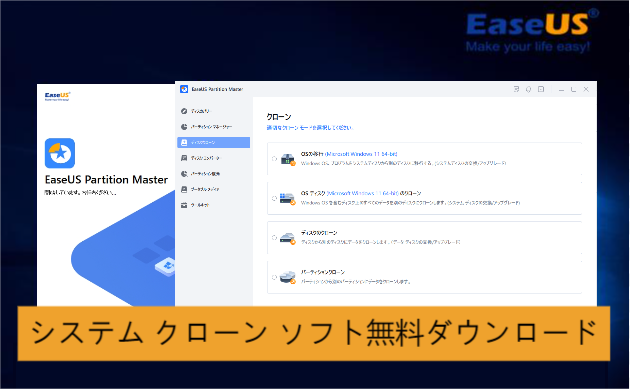Click the blue clone mode instruction text

pos(309,127)
